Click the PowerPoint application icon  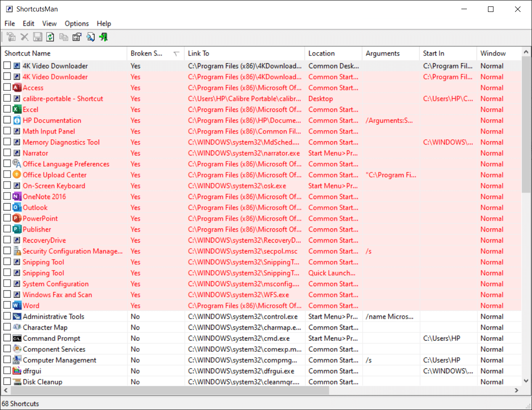pos(17,218)
